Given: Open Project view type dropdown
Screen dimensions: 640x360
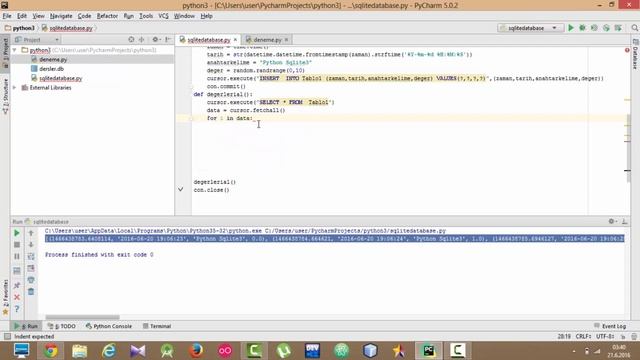Looking at the screenshot, I should (37, 40).
